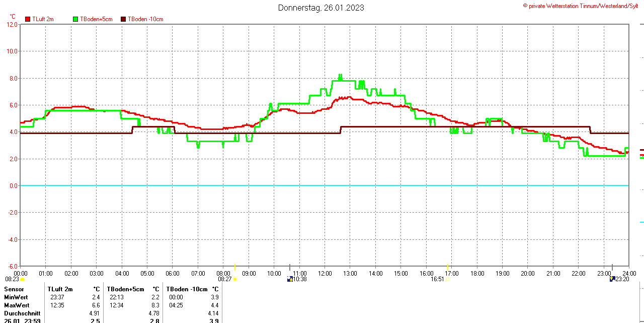The width and height of the screenshot is (644, 323).
Task: Click the sunset icon at 16:51
Action: 448,279
